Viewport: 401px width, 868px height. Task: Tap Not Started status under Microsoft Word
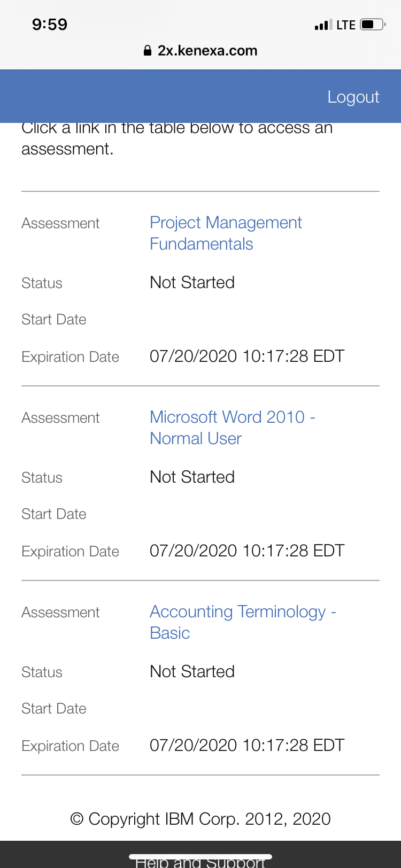coord(192,477)
